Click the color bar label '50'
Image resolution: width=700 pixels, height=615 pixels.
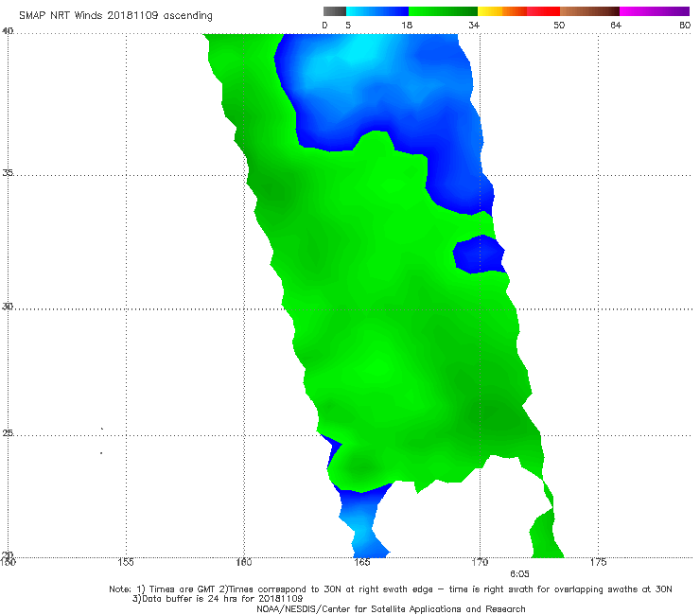click(x=559, y=25)
